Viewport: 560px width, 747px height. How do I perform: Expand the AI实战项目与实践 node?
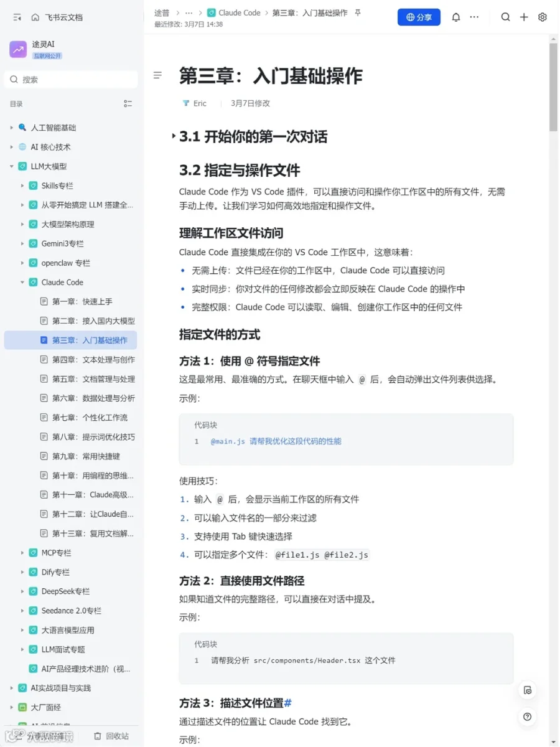click(11, 688)
